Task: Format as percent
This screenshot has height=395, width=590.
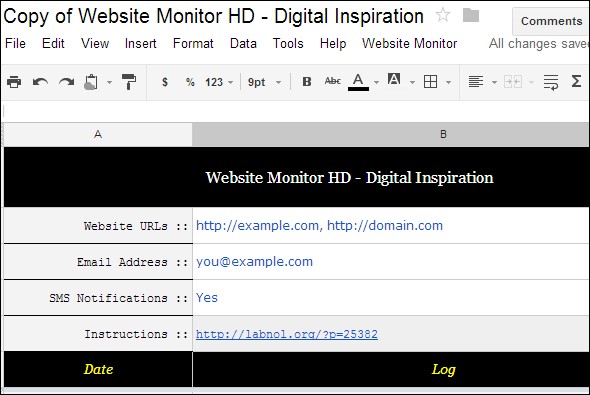Action: pyautogui.click(x=190, y=82)
